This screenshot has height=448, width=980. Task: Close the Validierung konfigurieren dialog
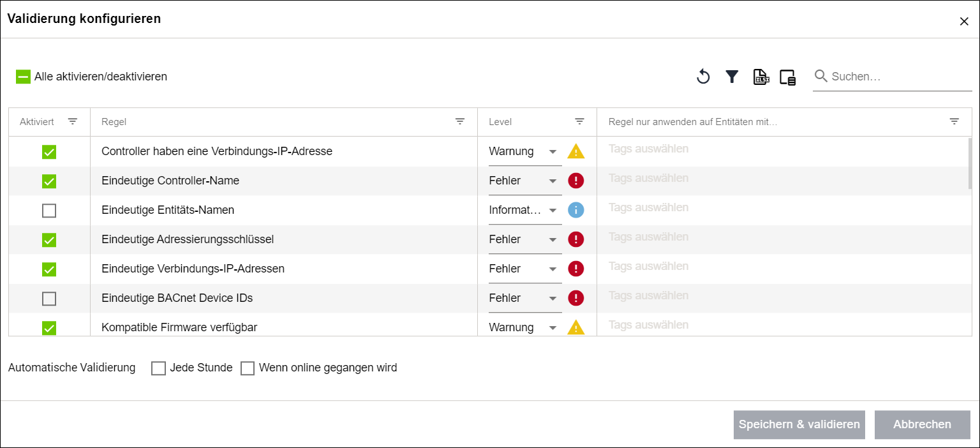click(964, 21)
